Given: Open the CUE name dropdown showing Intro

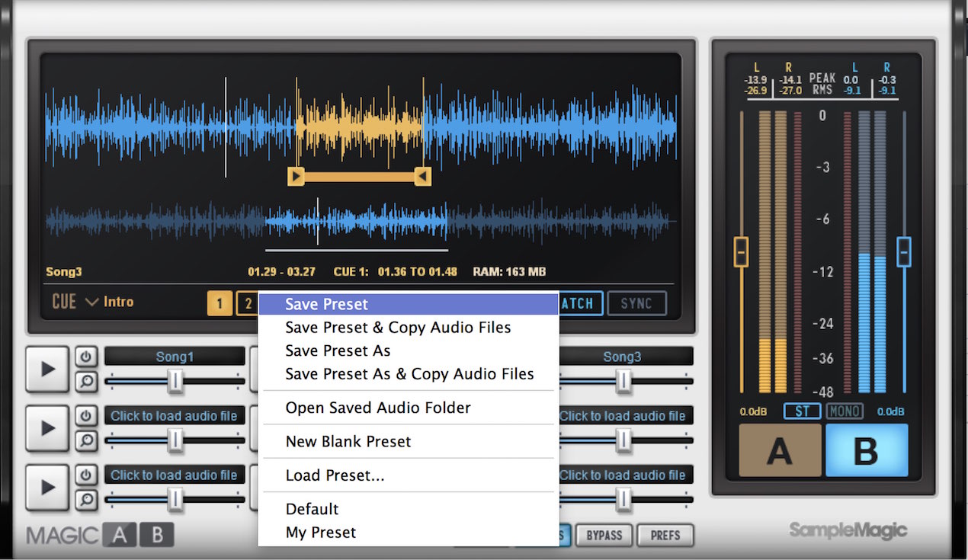Looking at the screenshot, I should tap(93, 302).
